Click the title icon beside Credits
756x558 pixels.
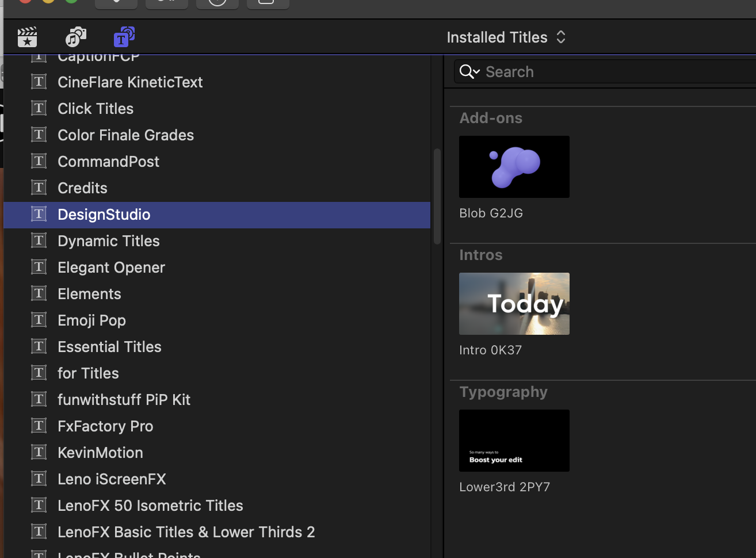click(39, 188)
